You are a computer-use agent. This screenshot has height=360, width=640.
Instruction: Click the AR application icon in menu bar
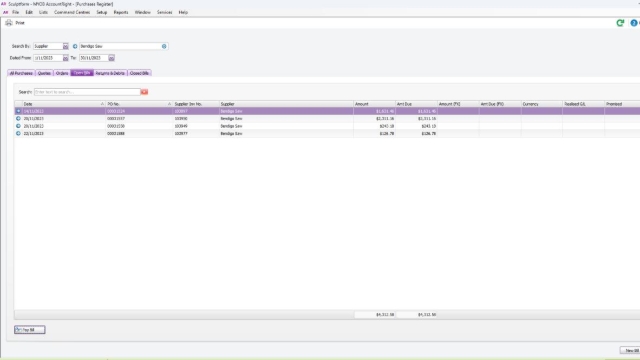coord(5,12)
